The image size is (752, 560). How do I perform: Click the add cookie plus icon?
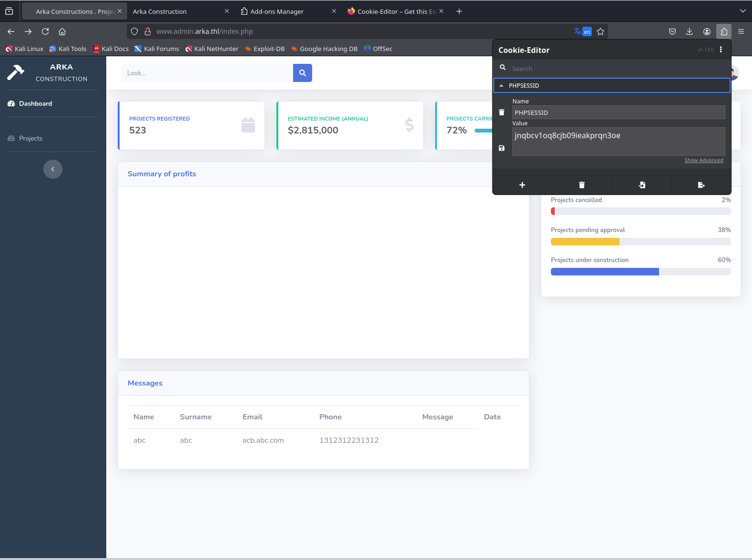point(522,185)
